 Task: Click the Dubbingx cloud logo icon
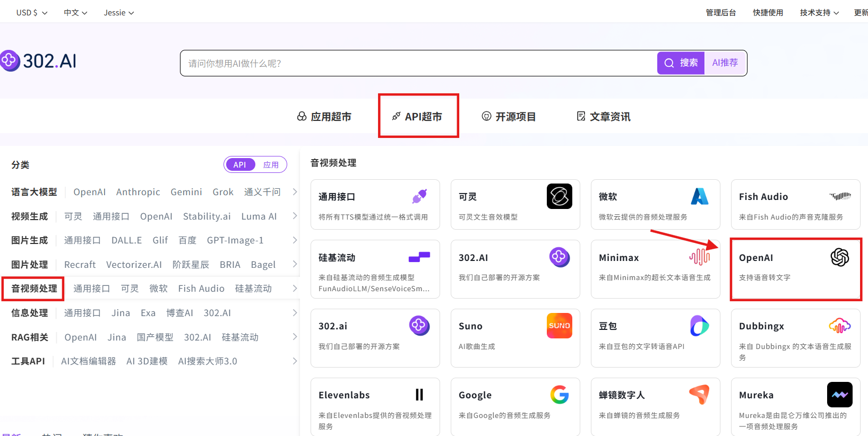[840, 326]
